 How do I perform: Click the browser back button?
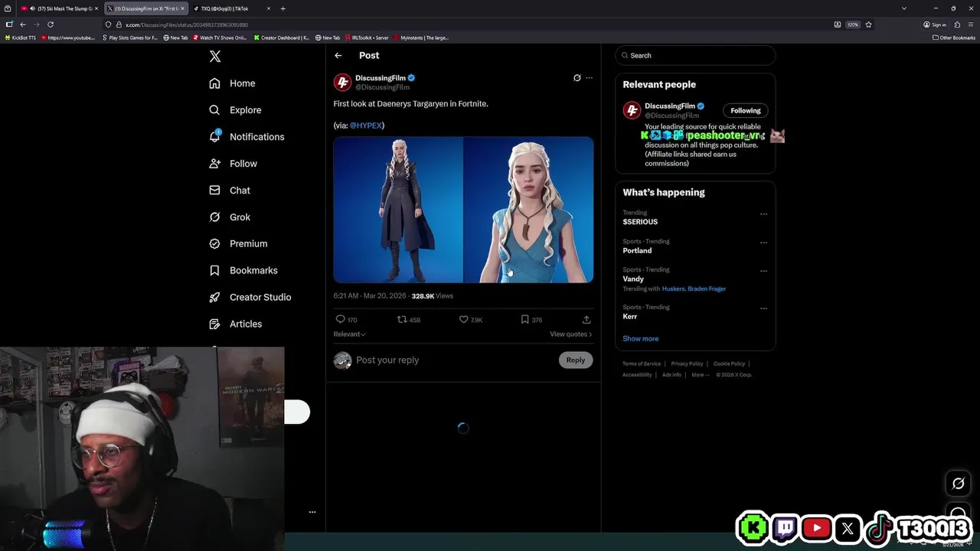[x=23, y=24]
